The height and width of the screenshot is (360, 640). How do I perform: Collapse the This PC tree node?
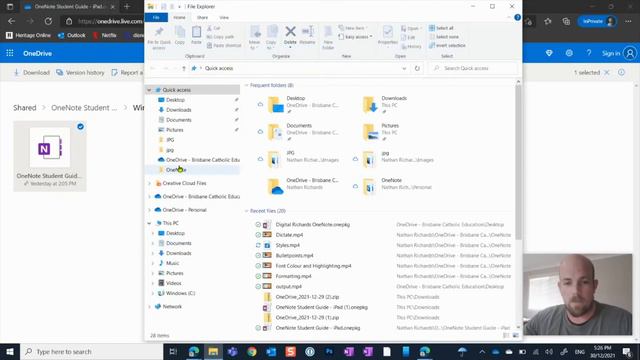tap(149, 223)
